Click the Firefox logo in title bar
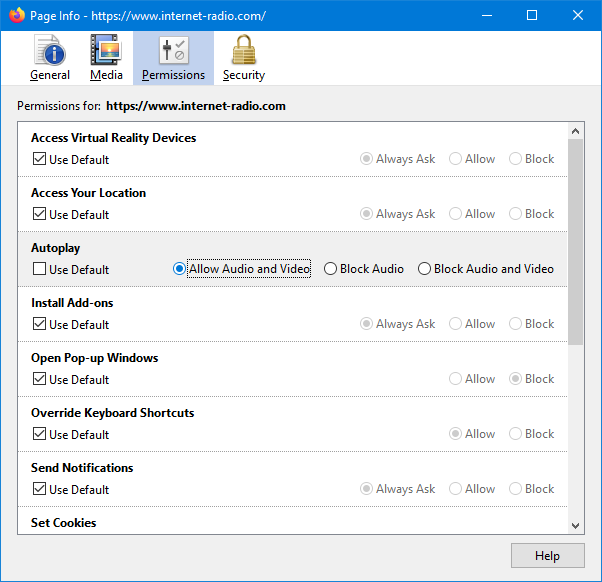This screenshot has width=602, height=582. [17, 15]
